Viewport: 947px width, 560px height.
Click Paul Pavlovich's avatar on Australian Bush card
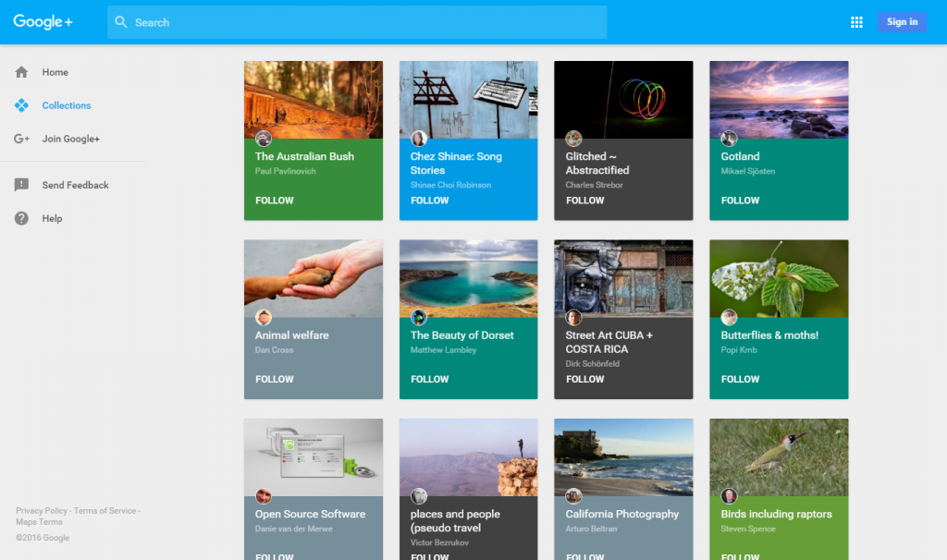[x=264, y=138]
